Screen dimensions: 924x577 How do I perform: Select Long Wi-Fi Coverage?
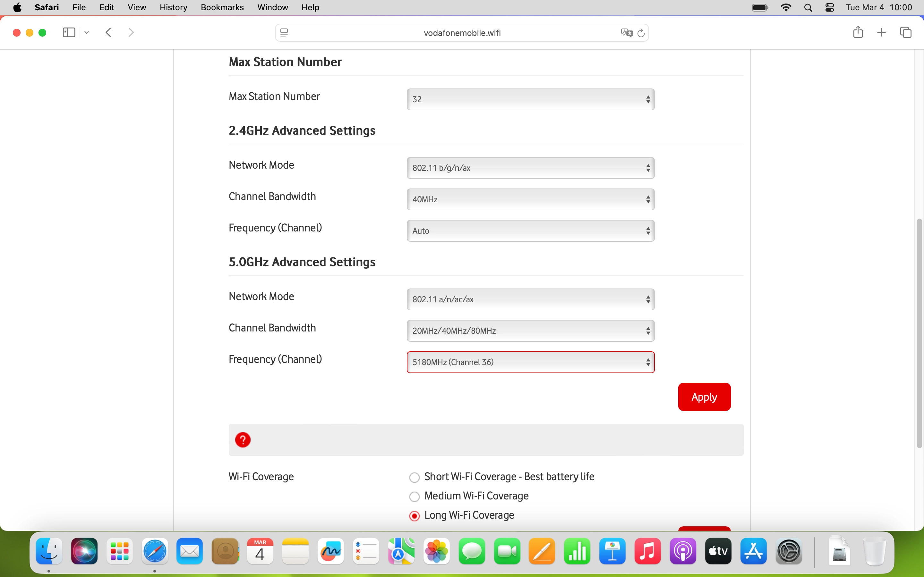(415, 515)
